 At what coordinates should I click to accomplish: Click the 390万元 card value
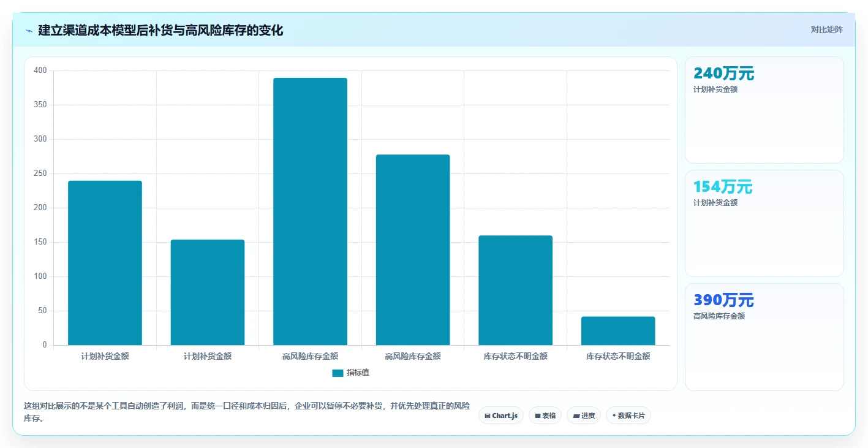tap(723, 300)
